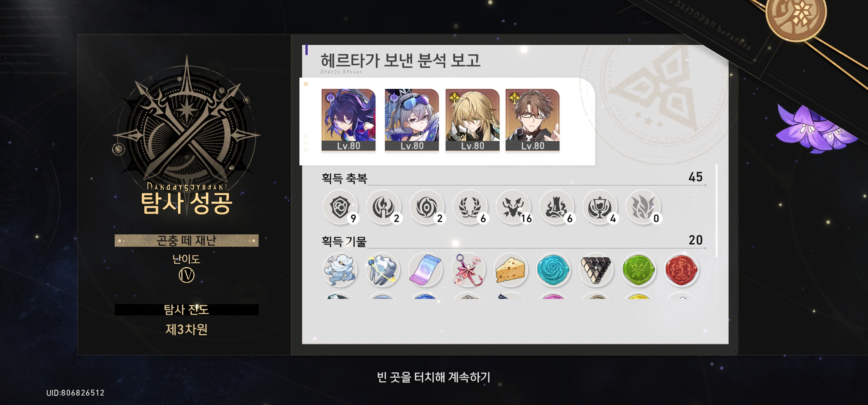Select the ghost-shaped curio
868x405 pixels.
point(340,270)
